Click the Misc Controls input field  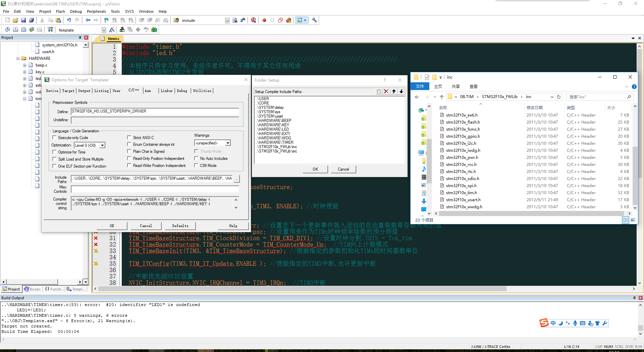(155, 189)
